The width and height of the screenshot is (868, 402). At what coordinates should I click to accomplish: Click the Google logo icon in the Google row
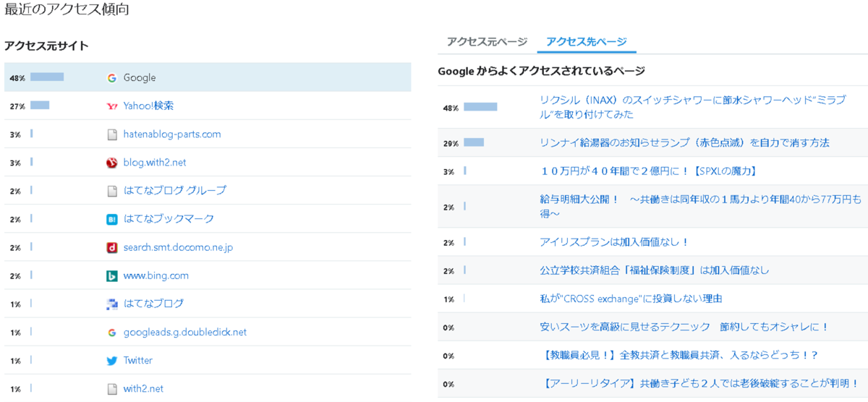111,77
